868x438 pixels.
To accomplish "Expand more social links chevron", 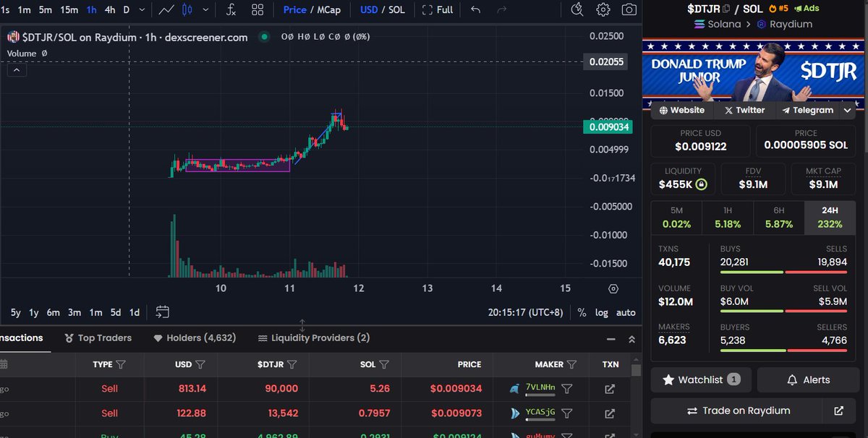I will click(848, 111).
